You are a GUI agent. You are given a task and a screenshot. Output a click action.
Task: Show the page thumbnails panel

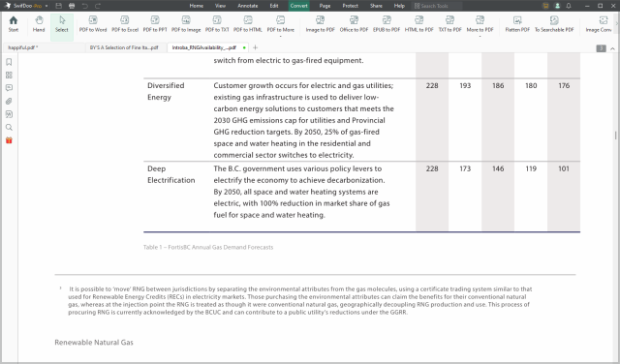[9, 76]
